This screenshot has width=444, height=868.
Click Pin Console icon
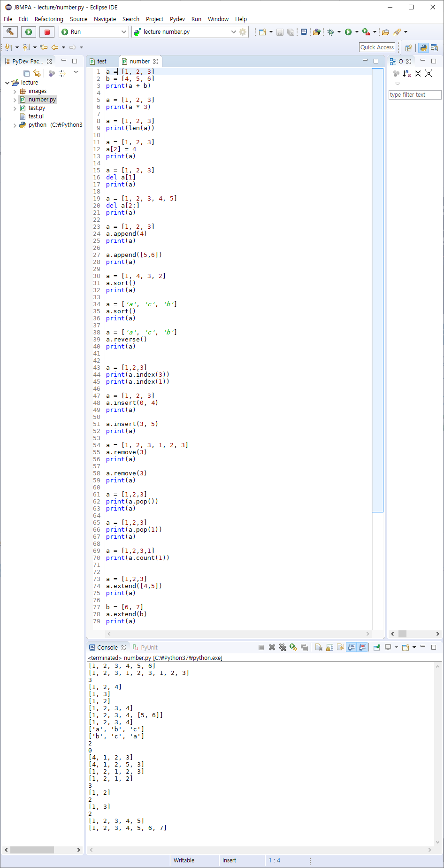tap(376, 647)
